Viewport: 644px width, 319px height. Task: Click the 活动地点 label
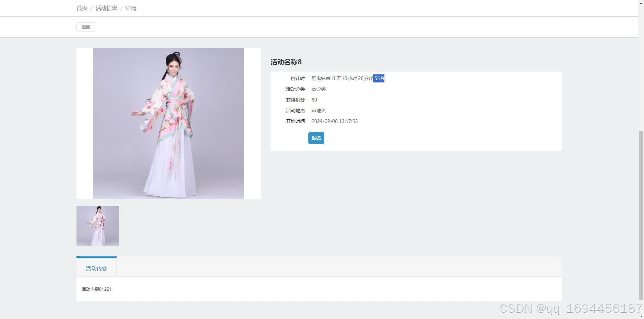(296, 111)
